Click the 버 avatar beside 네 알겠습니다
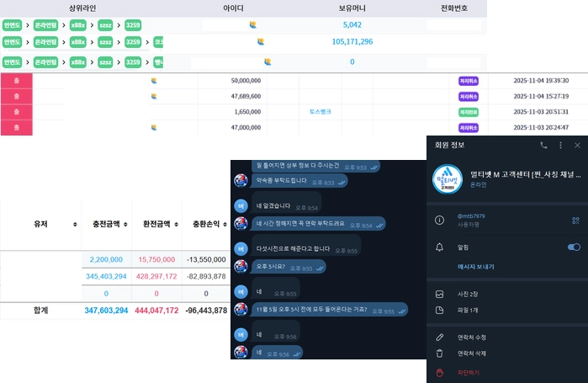The width and height of the screenshot is (588, 383). [241, 206]
